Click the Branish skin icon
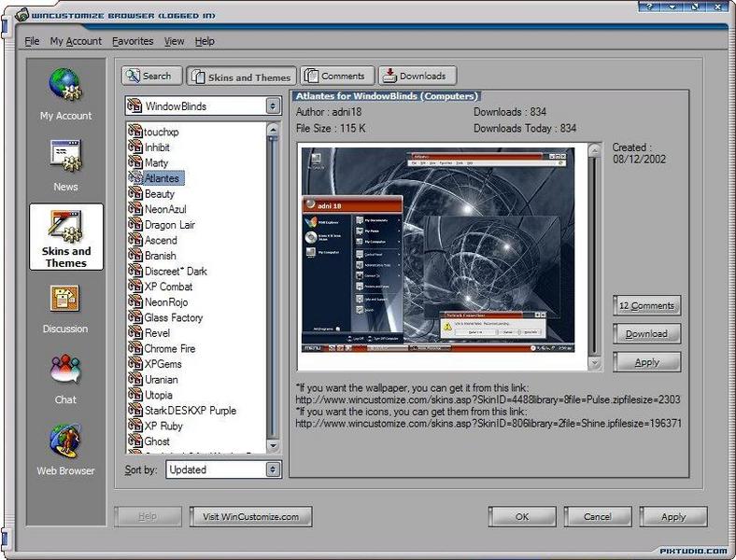The image size is (736, 560). (135, 255)
